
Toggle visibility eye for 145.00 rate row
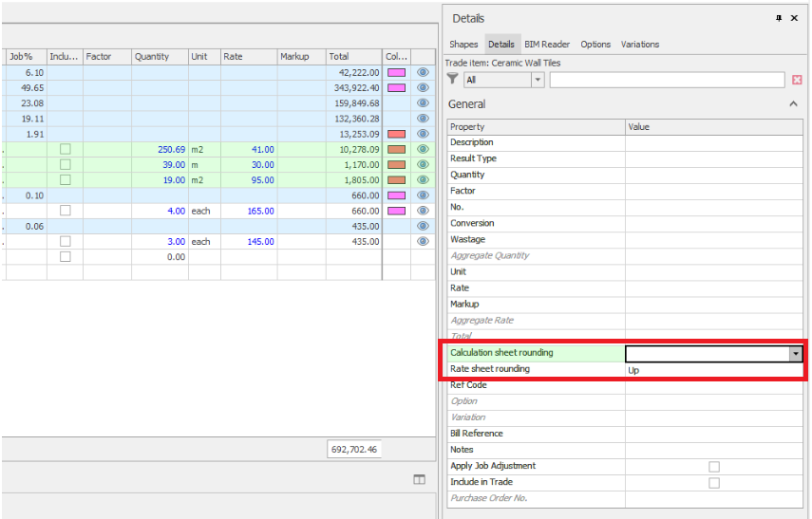[423, 242]
